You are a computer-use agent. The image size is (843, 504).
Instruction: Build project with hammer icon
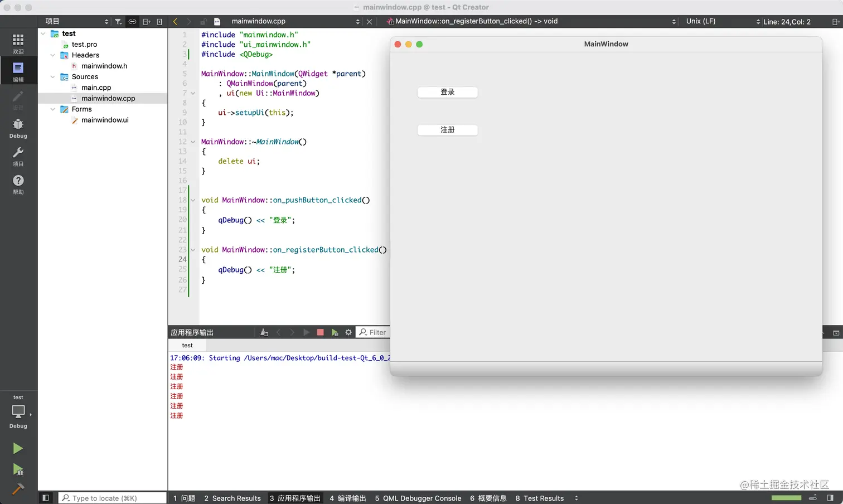click(18, 489)
